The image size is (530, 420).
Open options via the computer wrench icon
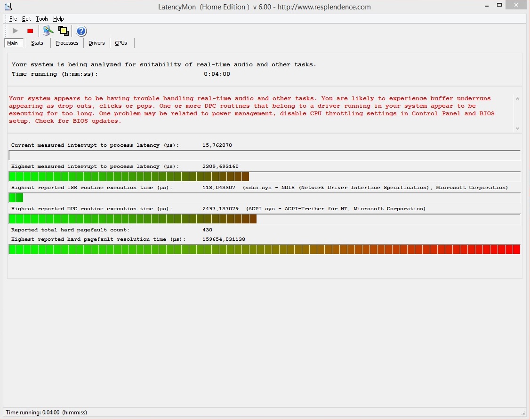[48, 31]
